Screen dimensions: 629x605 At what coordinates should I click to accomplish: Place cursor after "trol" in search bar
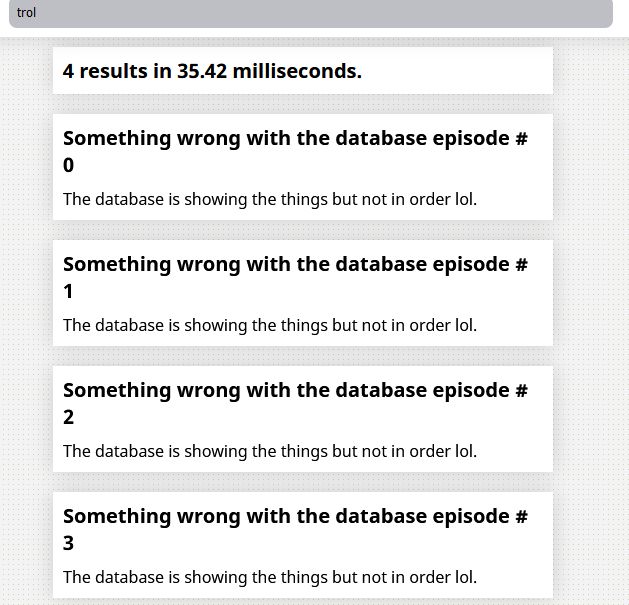(x=37, y=13)
